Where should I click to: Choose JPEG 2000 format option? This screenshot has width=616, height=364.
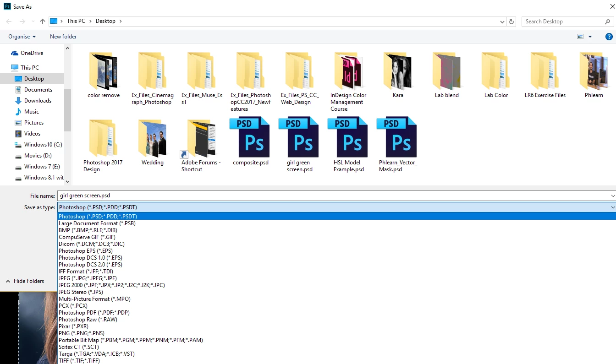pos(112,285)
